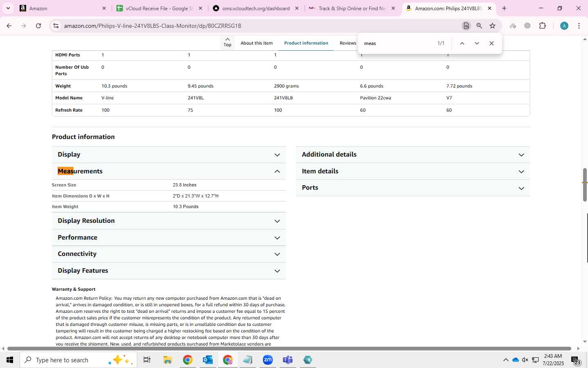This screenshot has height=368, width=588.
Task: Open the Chrome profile avatar A
Action: click(564, 26)
